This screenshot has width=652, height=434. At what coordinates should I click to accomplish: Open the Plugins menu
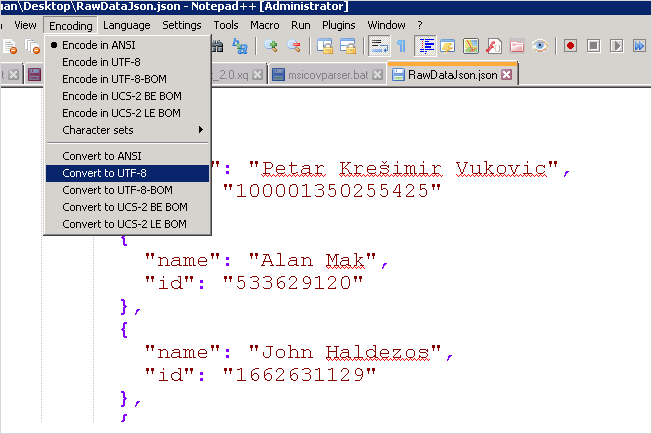(x=338, y=25)
